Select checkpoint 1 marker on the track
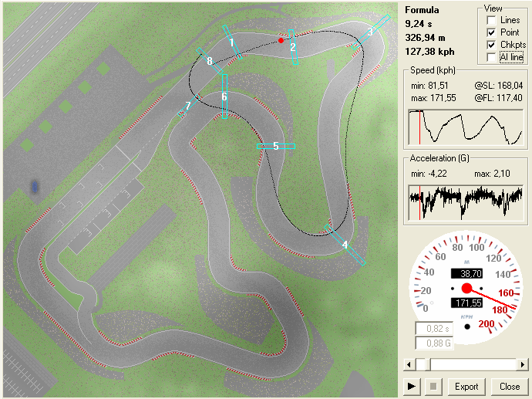 pos(232,42)
